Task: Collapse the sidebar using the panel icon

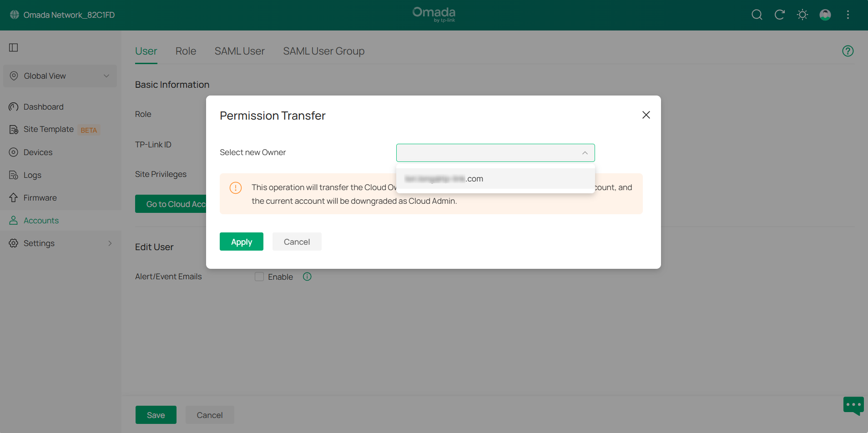Action: [x=14, y=47]
